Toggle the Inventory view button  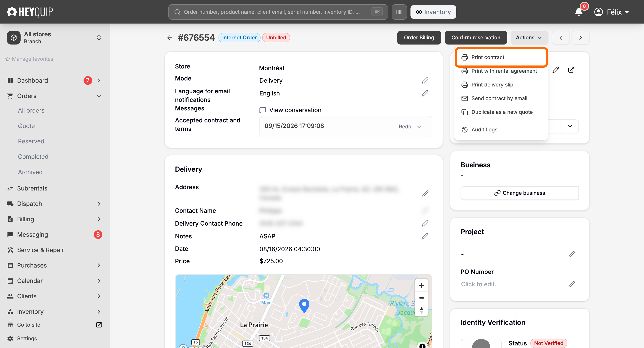[x=433, y=12]
